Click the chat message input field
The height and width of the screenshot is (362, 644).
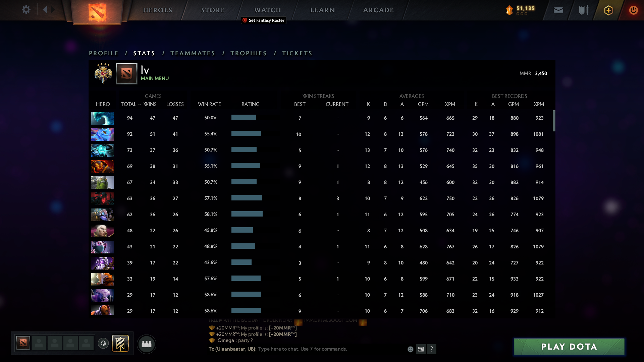pos(302,349)
